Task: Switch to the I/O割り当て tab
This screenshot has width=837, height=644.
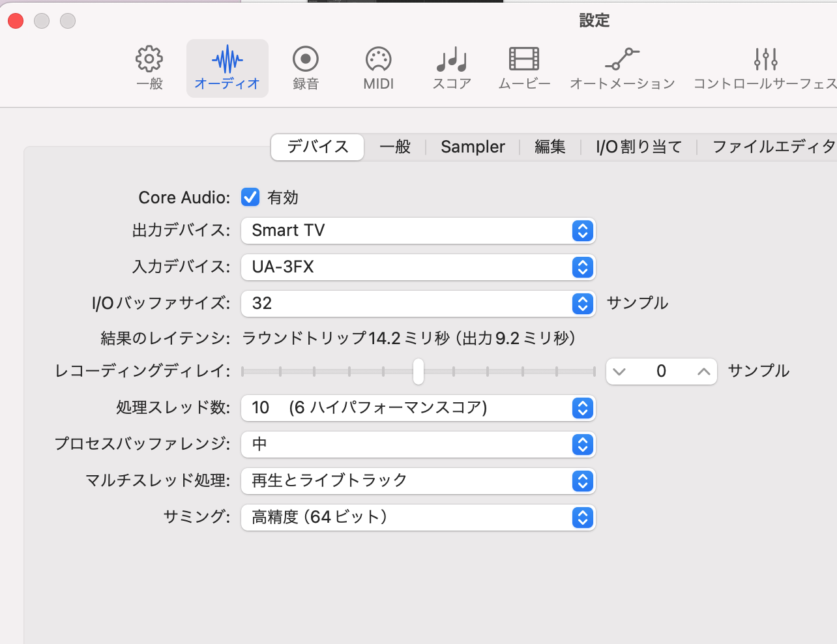Action: point(638,147)
